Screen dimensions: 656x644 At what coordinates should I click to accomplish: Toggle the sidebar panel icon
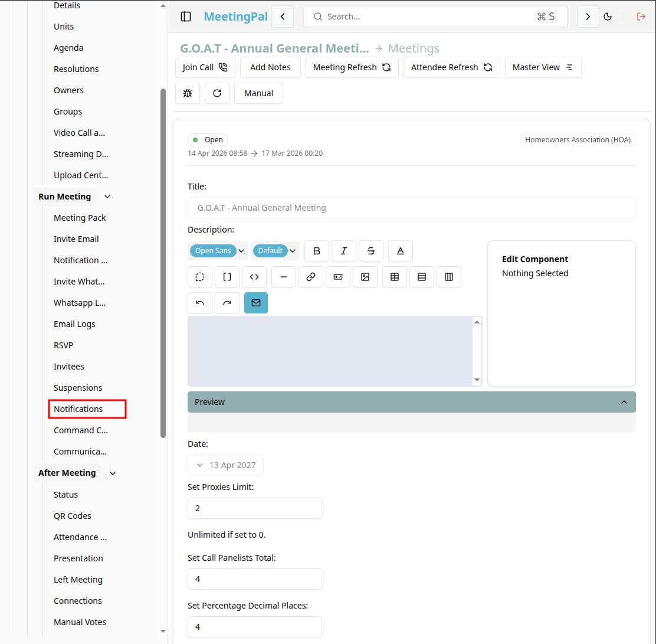pos(186,17)
